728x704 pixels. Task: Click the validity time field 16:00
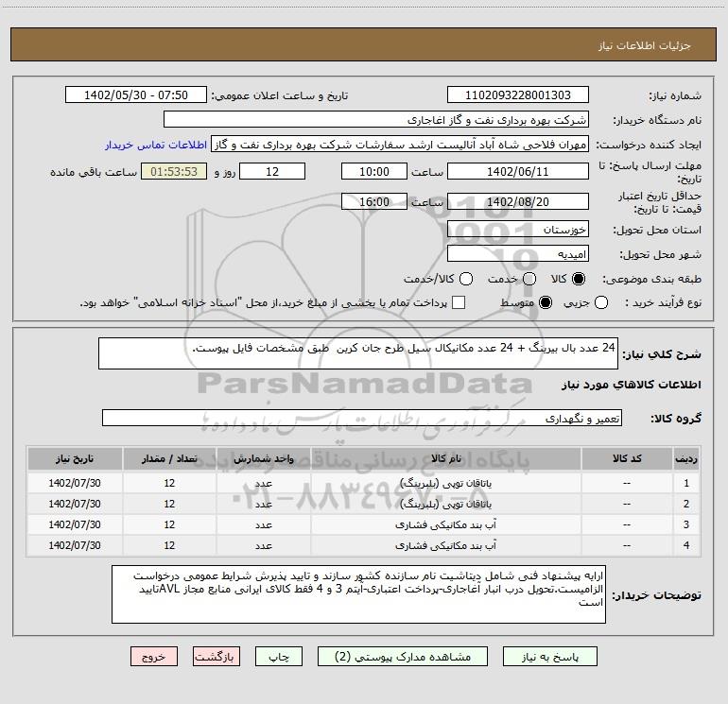[x=374, y=201]
